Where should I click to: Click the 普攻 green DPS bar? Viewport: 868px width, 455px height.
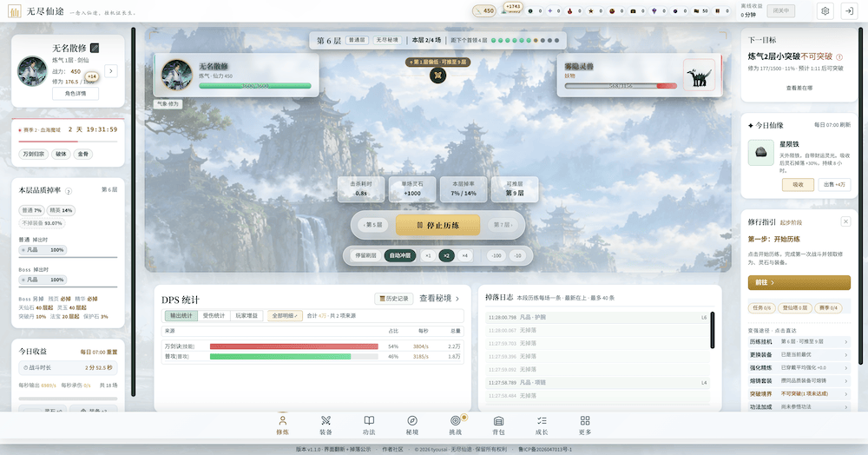coord(280,357)
